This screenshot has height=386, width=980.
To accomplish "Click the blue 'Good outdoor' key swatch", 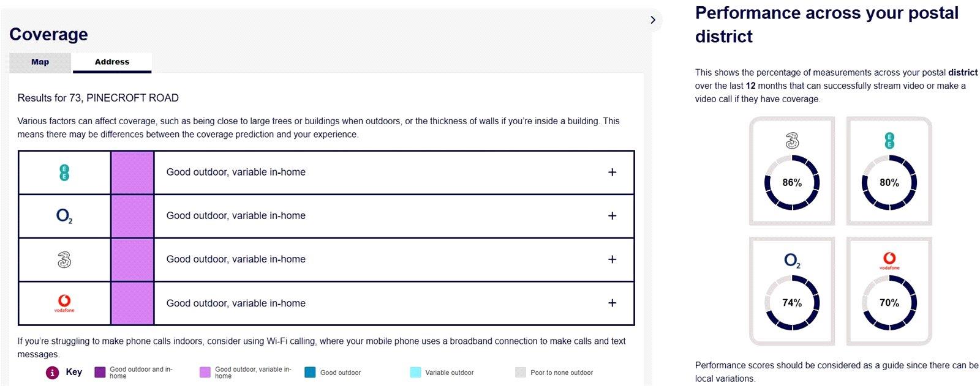I will click(311, 373).
